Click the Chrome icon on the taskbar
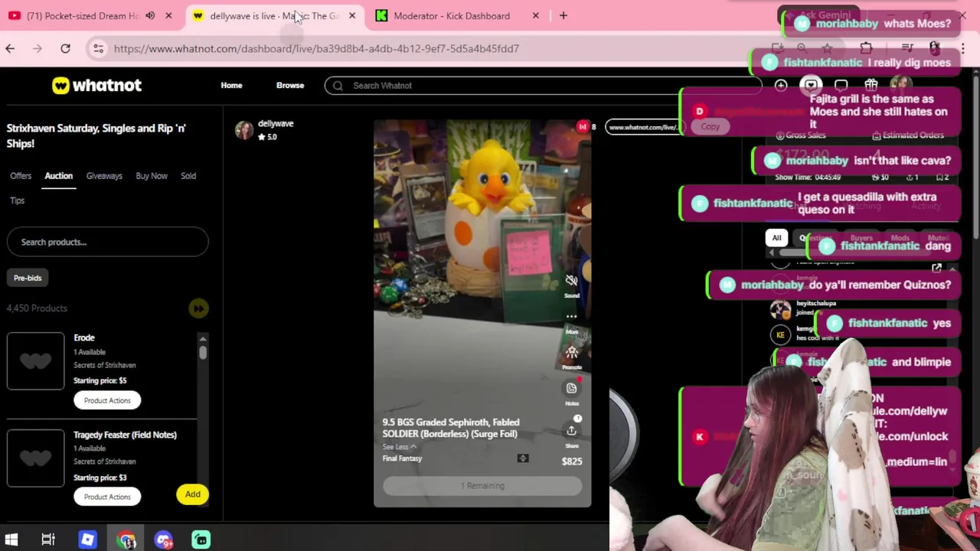This screenshot has width=980, height=551. [x=126, y=540]
